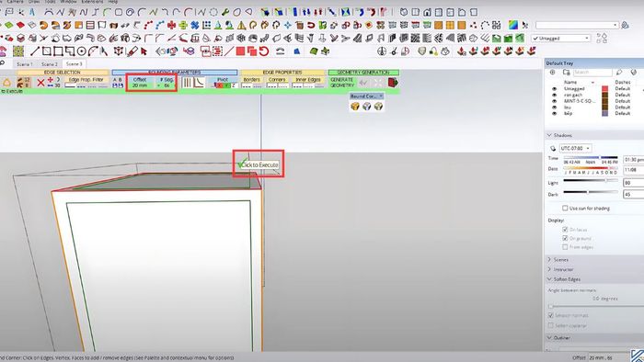Image resolution: width=644 pixels, height=362 pixels.
Task: Collapse the Outliner panel
Action: (549, 338)
